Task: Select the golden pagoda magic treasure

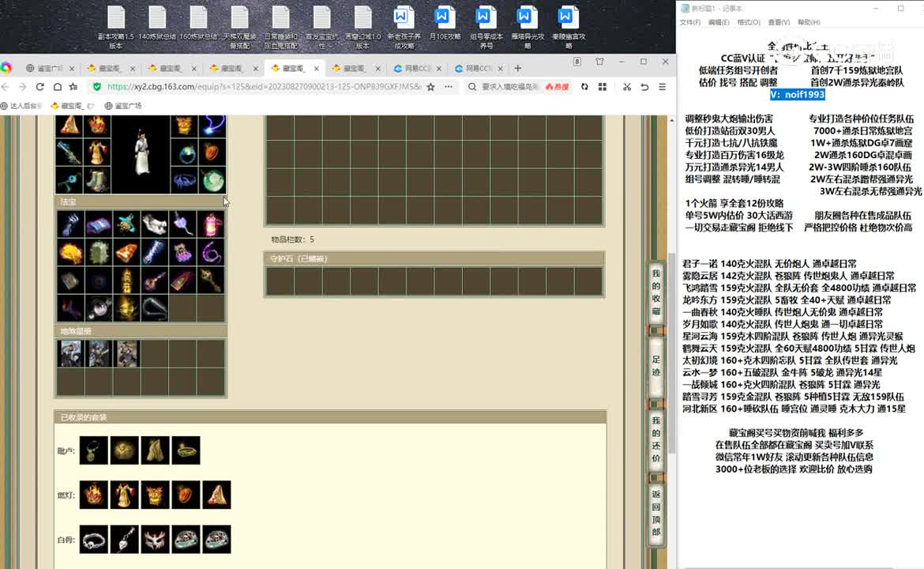Action: (x=126, y=281)
